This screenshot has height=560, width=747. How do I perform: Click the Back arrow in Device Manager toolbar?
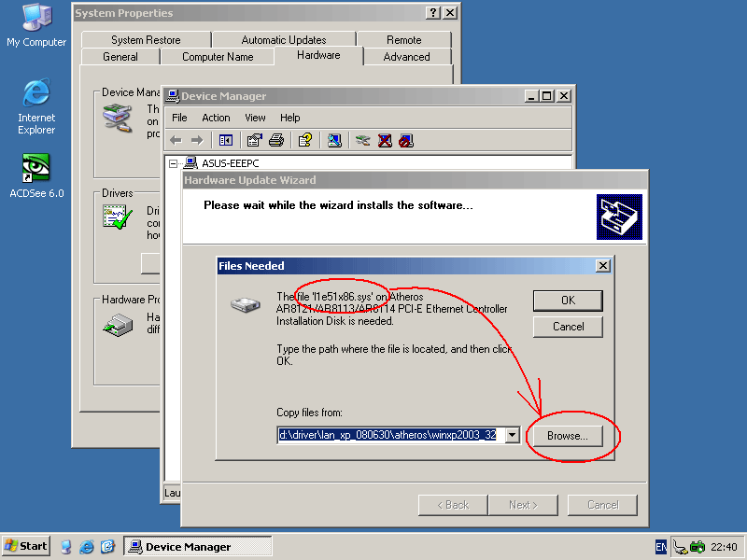[176, 141]
